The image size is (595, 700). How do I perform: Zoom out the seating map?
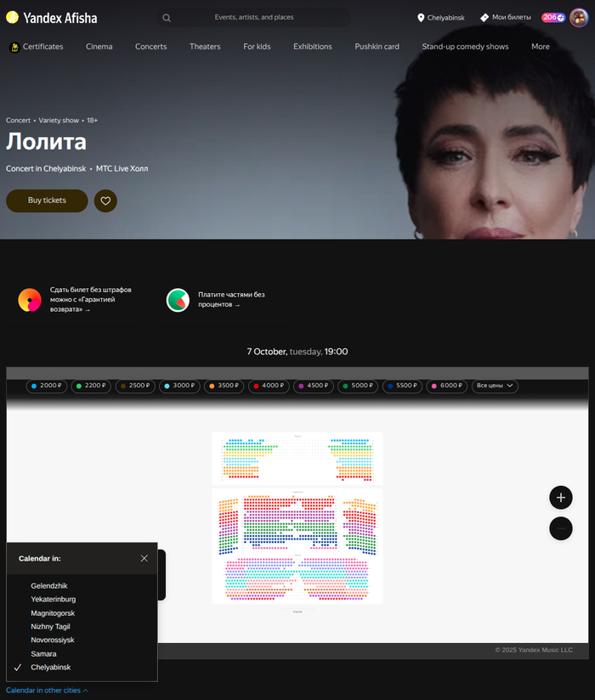tap(561, 528)
